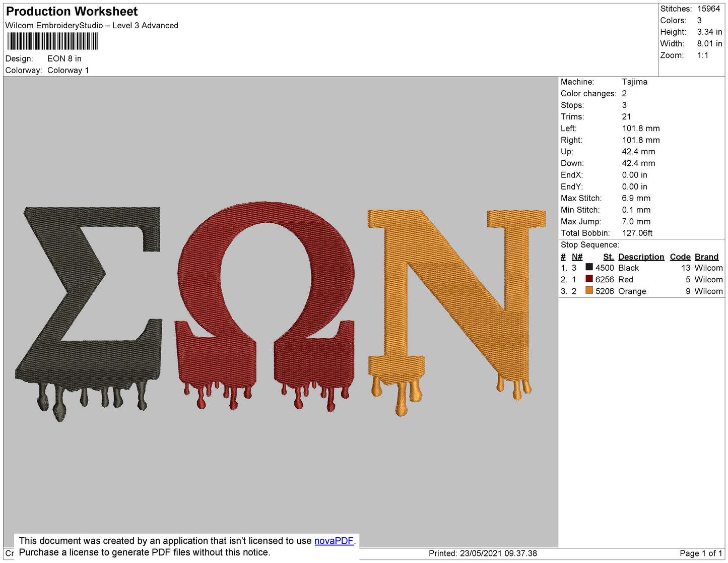Click the Max Stitch value '6.9 mm'
Image resolution: width=728 pixels, height=563 pixels.
pos(636,199)
